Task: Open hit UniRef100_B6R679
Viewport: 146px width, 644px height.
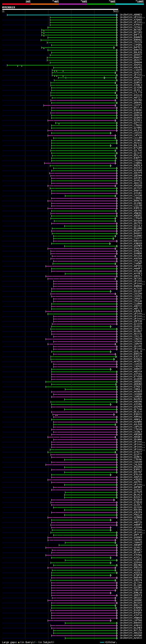Action: [x=131, y=201]
